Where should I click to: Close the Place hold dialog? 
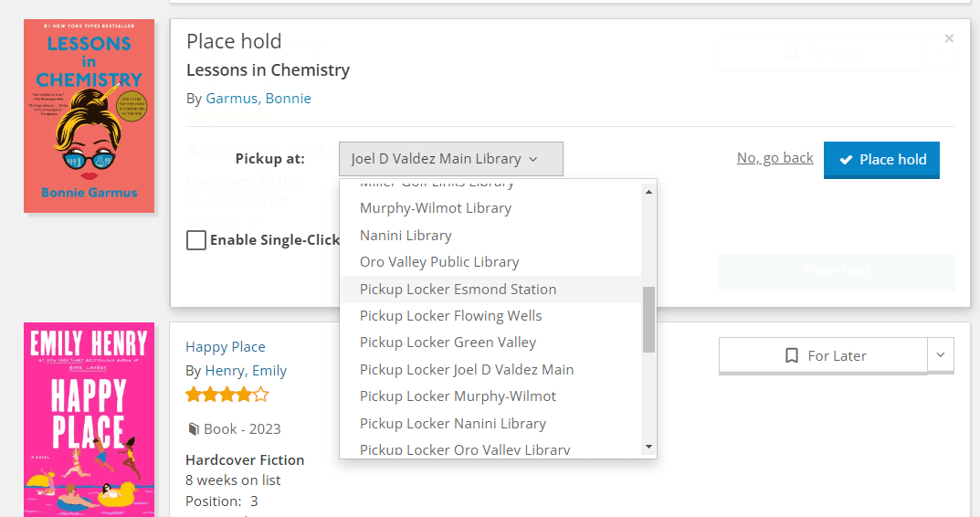click(x=949, y=38)
